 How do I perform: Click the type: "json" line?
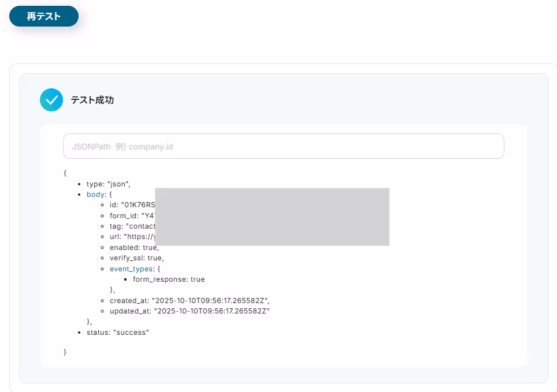tap(109, 184)
